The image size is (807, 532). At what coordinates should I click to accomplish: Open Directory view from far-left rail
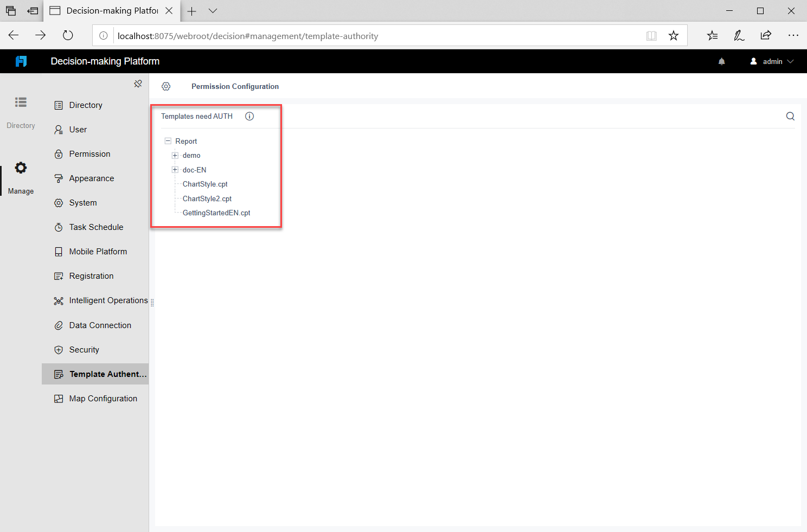21,112
